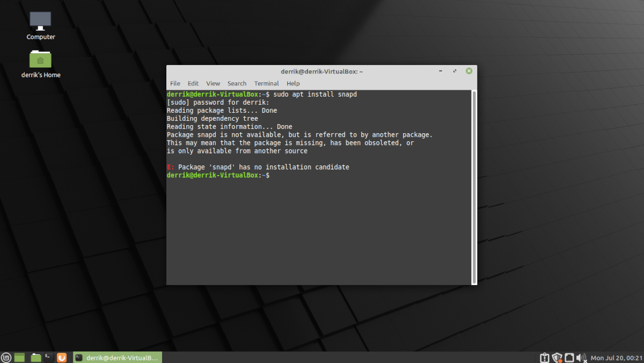Open the calendar from the panel clock
The width and height of the screenshot is (644, 363).
(616, 358)
